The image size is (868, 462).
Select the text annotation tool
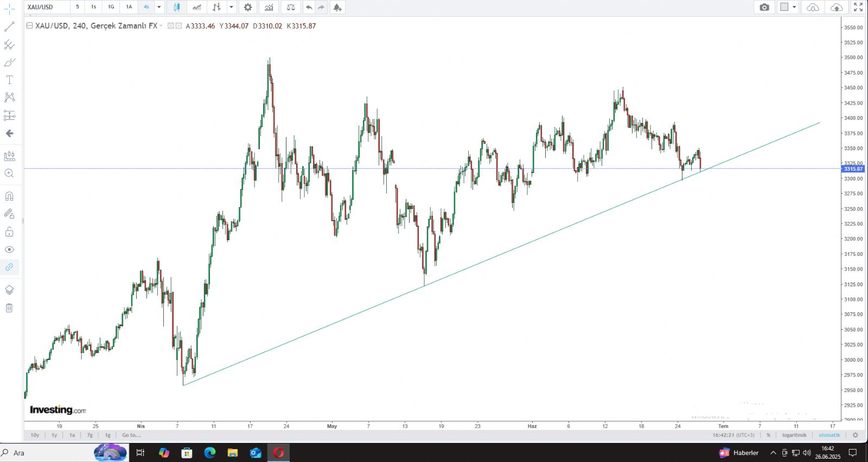click(x=9, y=80)
